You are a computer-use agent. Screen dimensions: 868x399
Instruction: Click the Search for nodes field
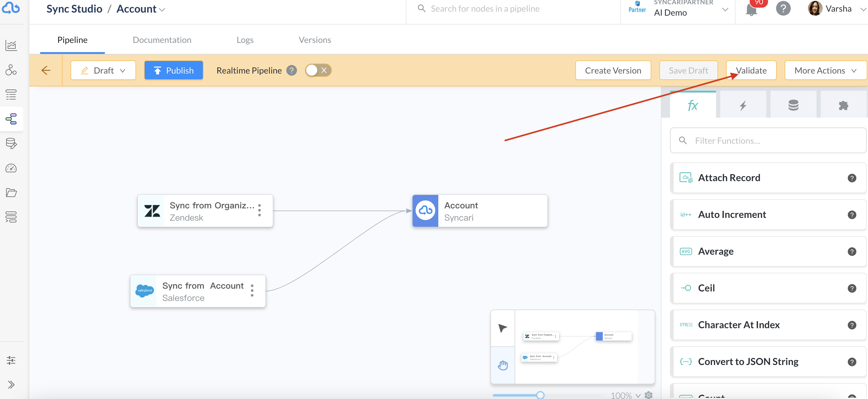coord(513,9)
